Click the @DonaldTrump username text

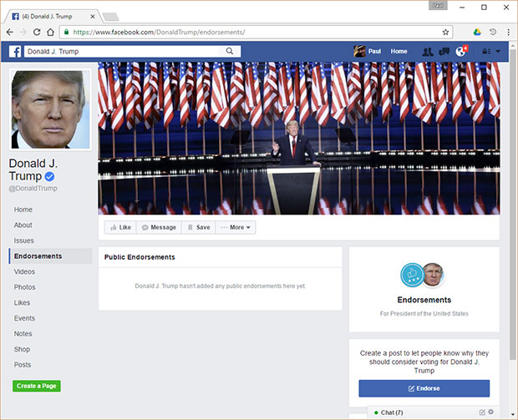coord(33,188)
